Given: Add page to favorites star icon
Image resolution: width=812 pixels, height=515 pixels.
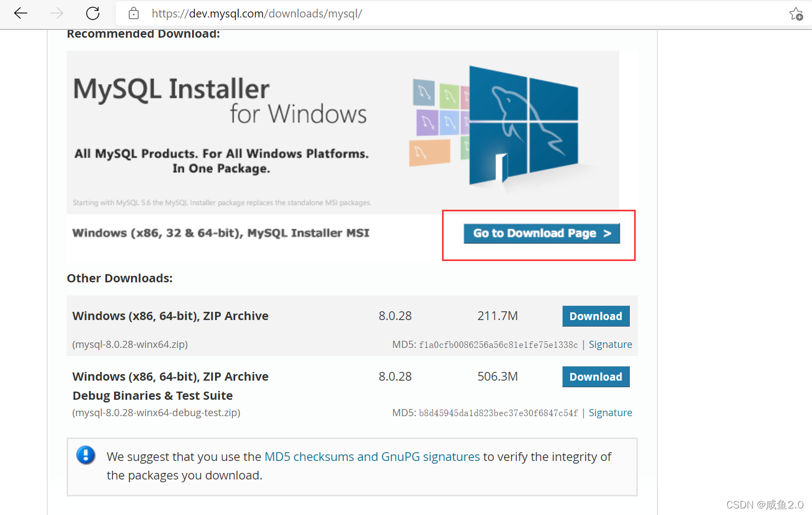Looking at the screenshot, I should [796, 14].
